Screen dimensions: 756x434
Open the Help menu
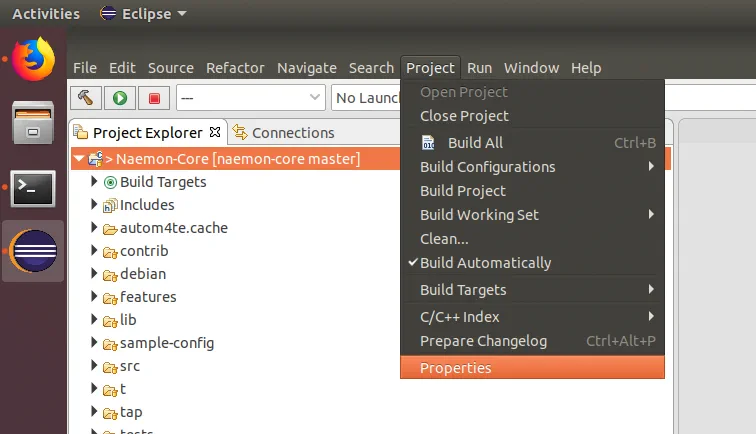[586, 68]
